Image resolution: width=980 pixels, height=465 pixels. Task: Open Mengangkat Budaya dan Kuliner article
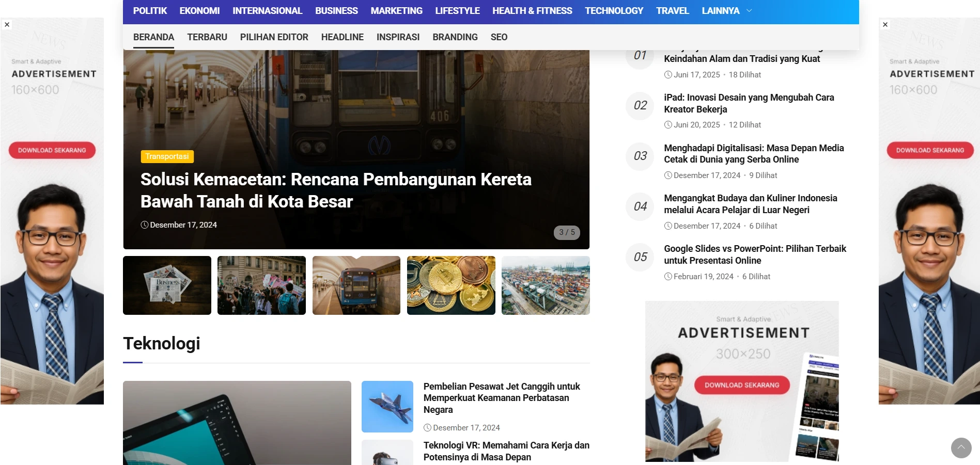750,204
